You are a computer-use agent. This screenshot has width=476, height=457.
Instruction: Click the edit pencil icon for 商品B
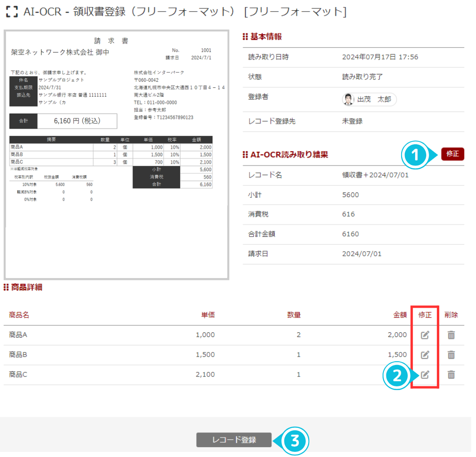tap(424, 355)
